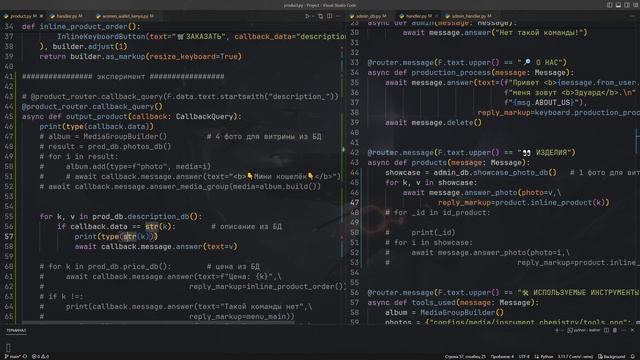
Task: Toggle the primary sidebar layout icon
Action: coord(609,5)
